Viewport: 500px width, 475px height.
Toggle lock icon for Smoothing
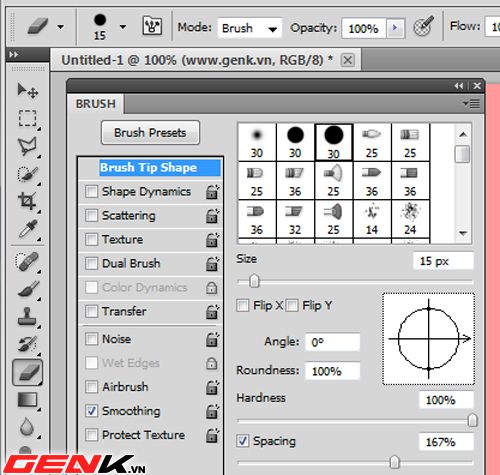pos(212,411)
